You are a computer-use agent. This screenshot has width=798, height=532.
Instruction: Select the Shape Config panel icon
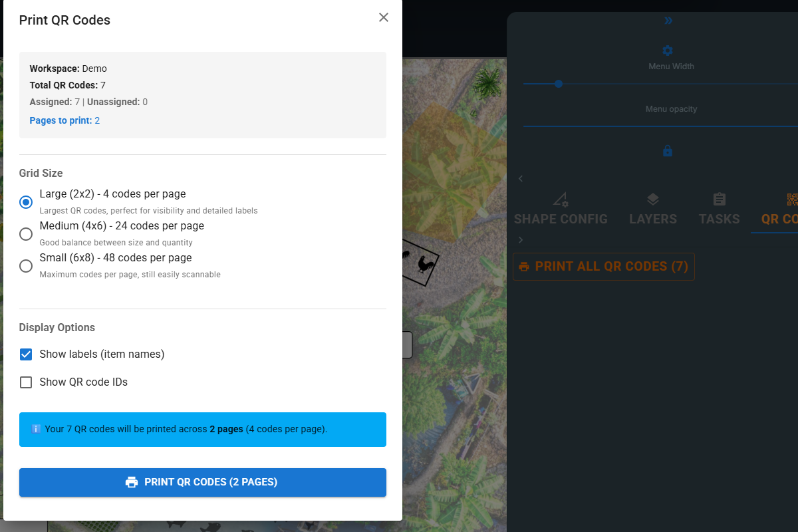pos(560,199)
